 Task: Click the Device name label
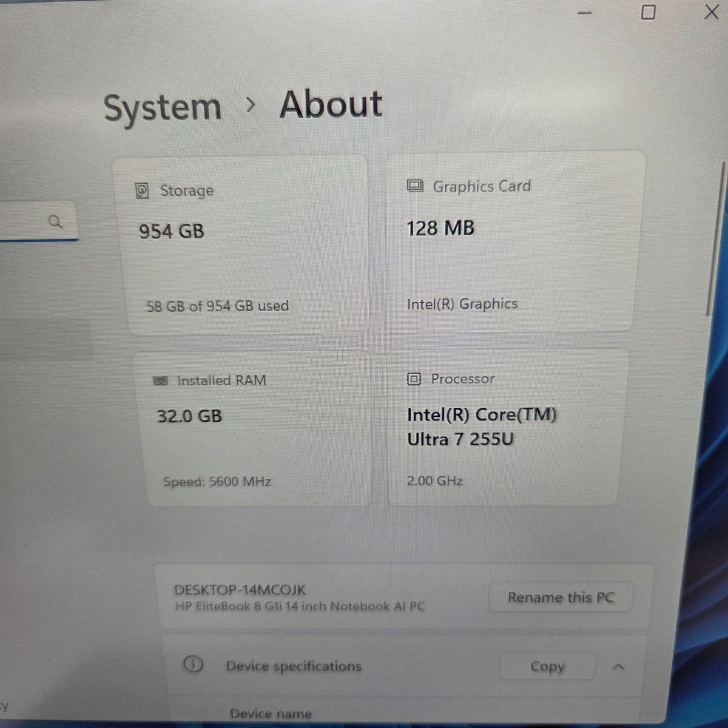click(x=271, y=714)
